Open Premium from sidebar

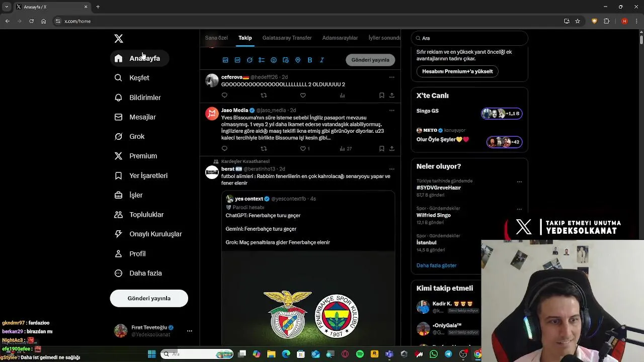[x=136, y=156]
